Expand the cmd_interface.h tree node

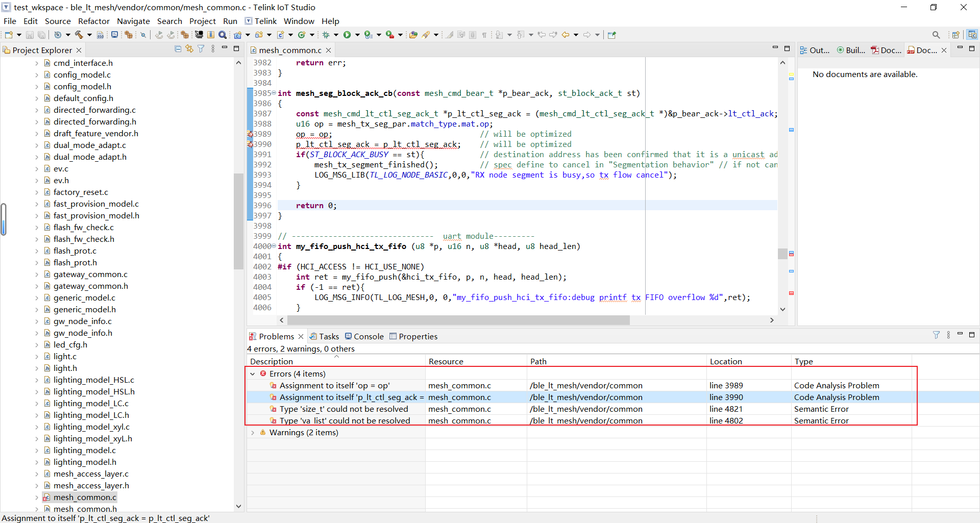tap(37, 63)
